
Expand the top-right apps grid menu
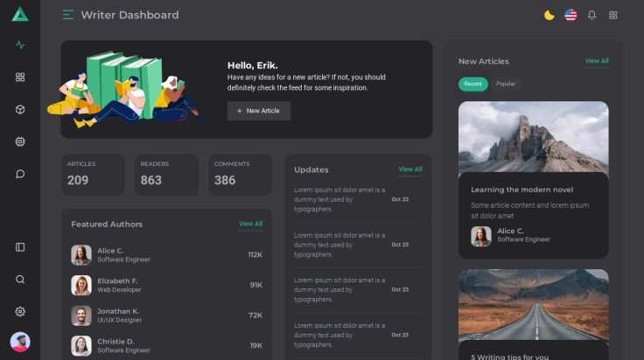tap(613, 15)
